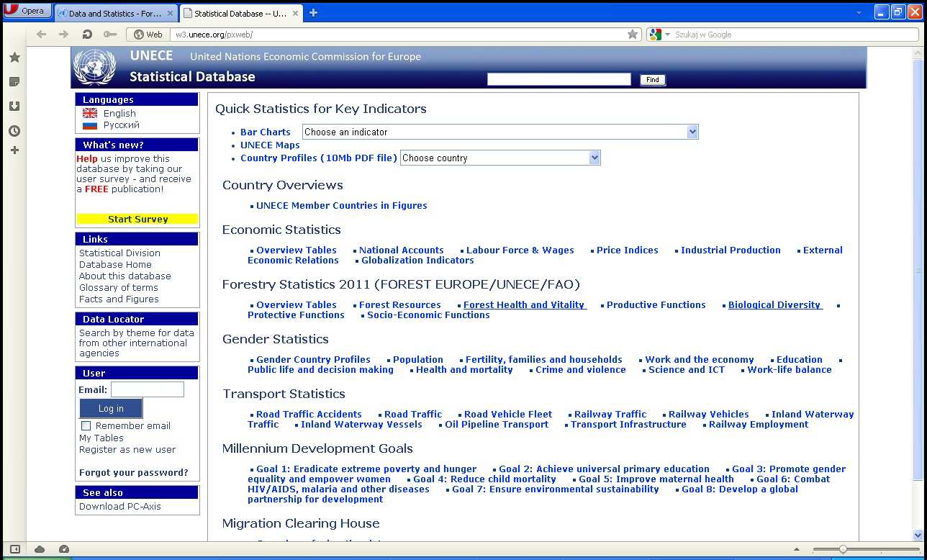Open the Choose an indicator dropdown
Viewport: 927px width, 560px height.
(x=500, y=132)
